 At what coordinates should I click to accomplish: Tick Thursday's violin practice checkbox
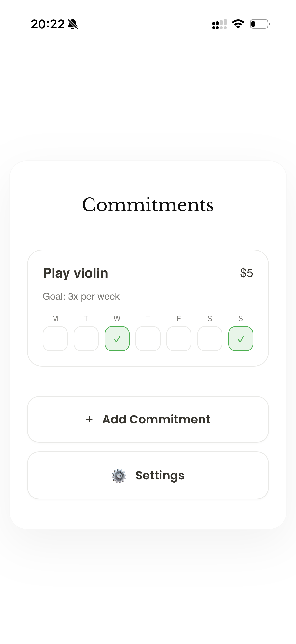point(148,339)
